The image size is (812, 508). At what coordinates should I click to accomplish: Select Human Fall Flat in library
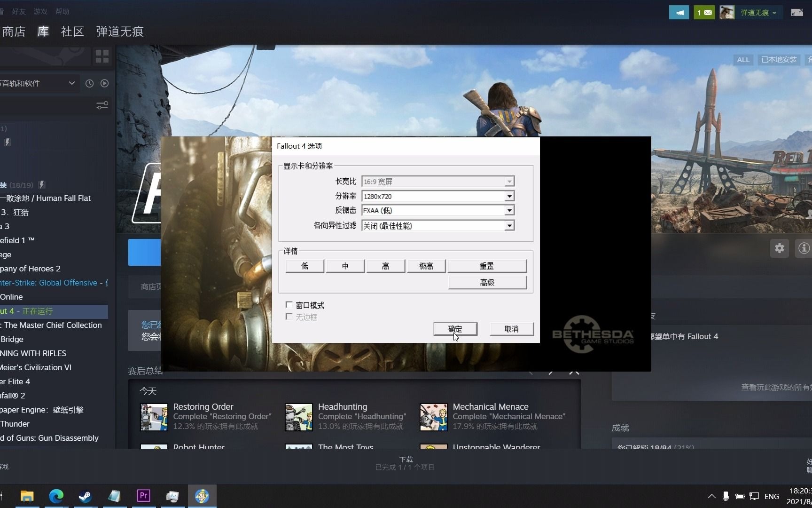(x=46, y=198)
